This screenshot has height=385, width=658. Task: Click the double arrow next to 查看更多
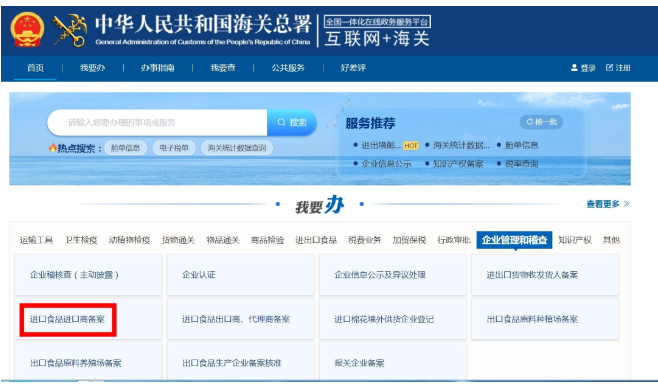(626, 204)
